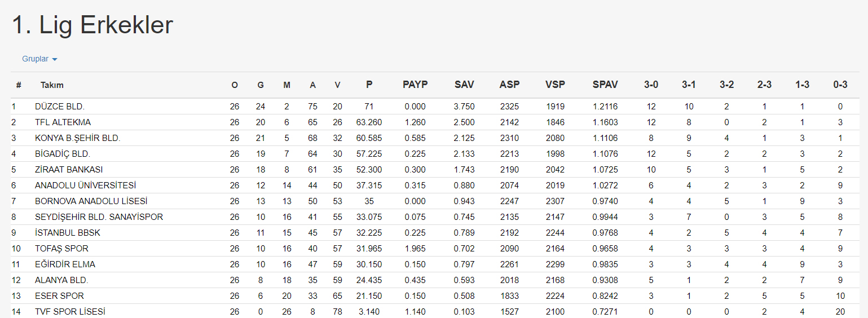Click the 1. Lig Erkekler page heading
The height and width of the screenshot is (318, 868).
pos(92,25)
